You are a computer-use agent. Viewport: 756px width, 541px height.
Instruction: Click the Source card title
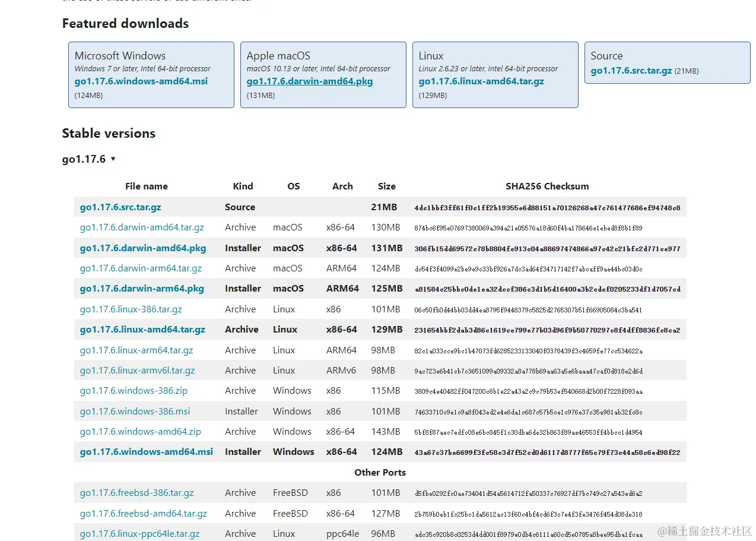click(x=606, y=56)
